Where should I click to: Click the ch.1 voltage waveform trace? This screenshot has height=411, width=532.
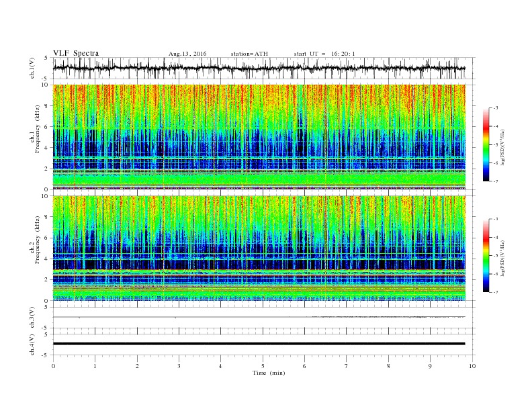coord(259,68)
